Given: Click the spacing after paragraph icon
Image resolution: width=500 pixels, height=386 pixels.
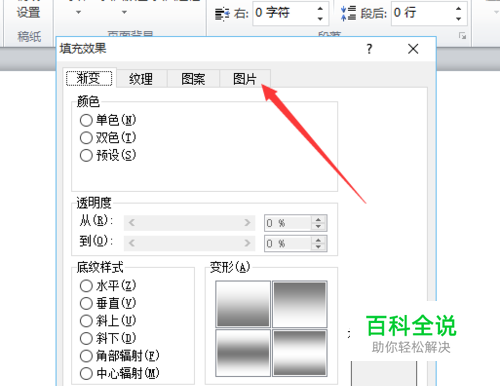Looking at the screenshot, I should point(349,13).
